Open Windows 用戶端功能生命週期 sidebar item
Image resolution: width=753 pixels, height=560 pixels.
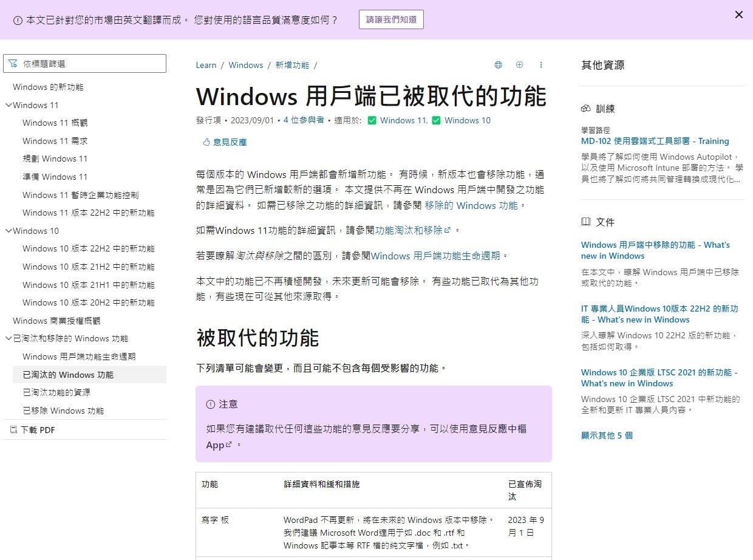(79, 357)
